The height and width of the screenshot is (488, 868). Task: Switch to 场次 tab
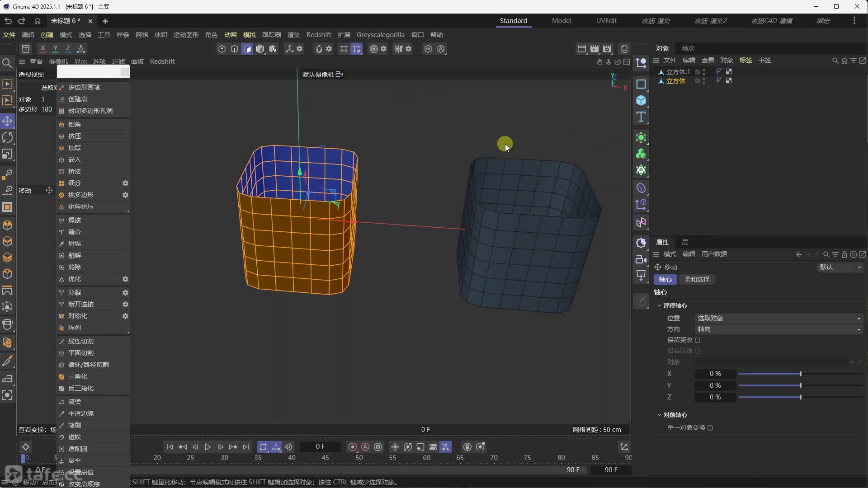(688, 48)
